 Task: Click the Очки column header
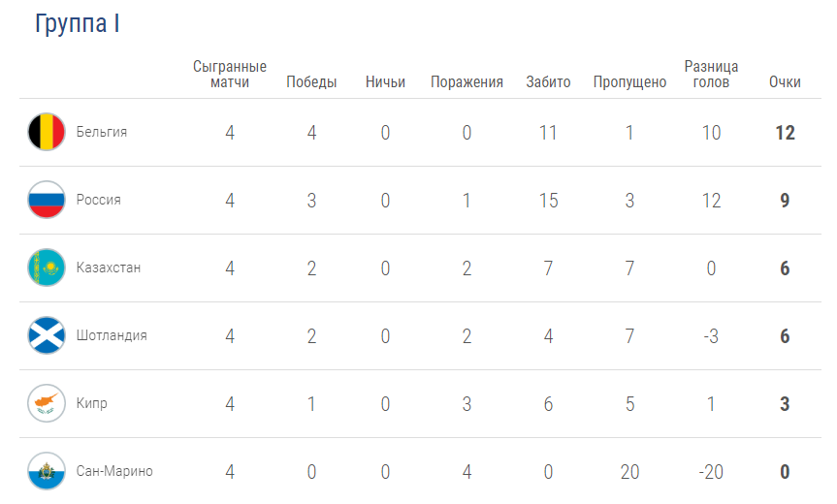785,81
